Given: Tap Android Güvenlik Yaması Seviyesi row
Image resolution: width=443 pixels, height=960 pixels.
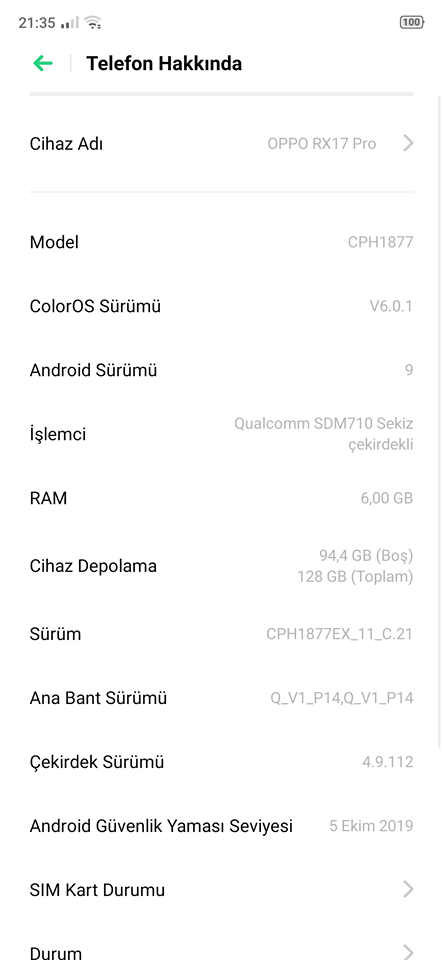Looking at the screenshot, I should coord(222,826).
